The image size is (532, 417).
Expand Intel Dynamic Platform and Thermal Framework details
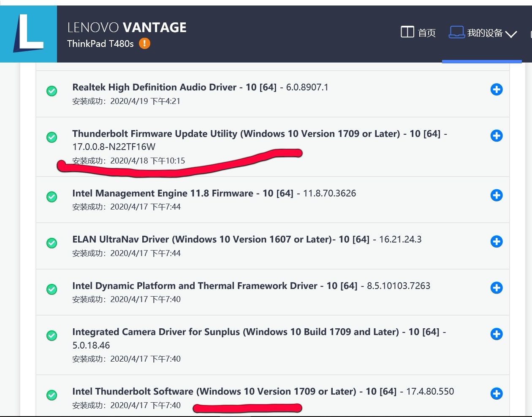(496, 288)
